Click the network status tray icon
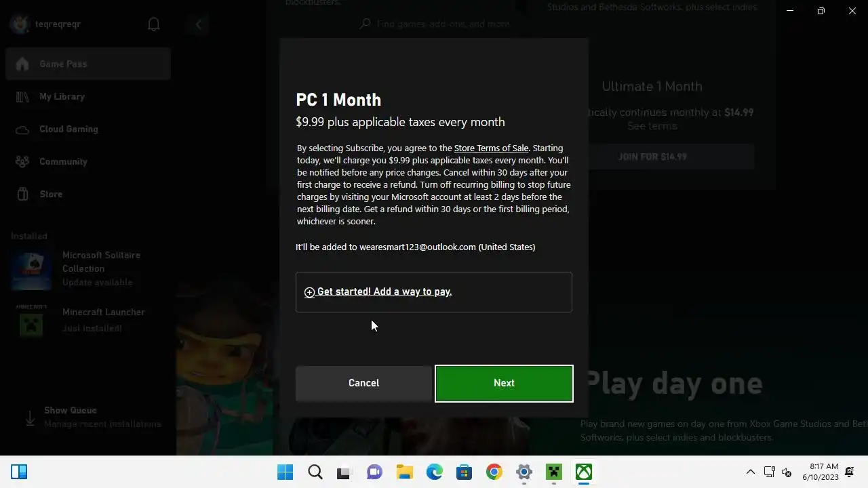The width and height of the screenshot is (868, 488). tap(769, 472)
